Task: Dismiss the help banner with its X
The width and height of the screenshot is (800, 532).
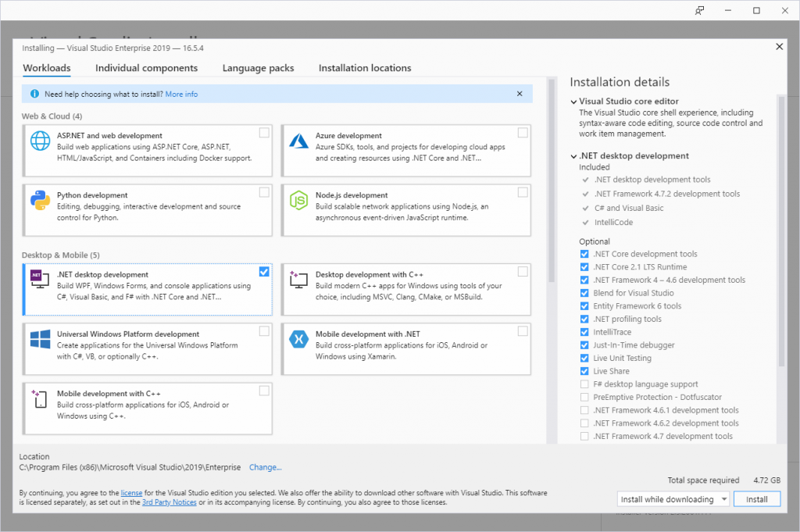Action: tap(520, 94)
